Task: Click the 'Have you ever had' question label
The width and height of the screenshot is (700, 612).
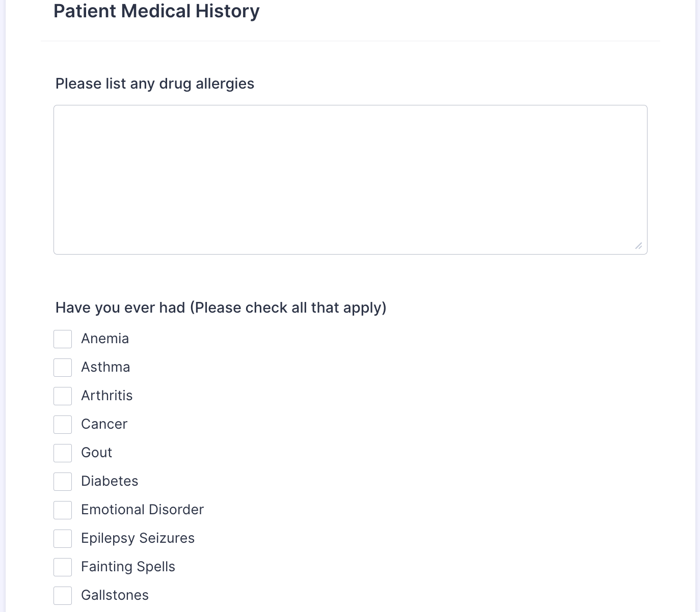Action: click(x=221, y=308)
